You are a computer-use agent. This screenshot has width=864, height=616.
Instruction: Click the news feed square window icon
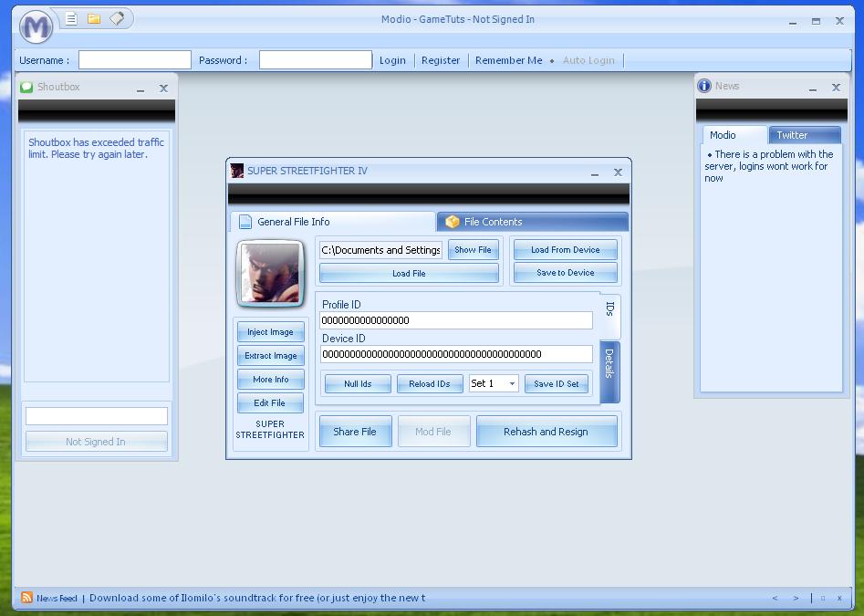pos(823,598)
